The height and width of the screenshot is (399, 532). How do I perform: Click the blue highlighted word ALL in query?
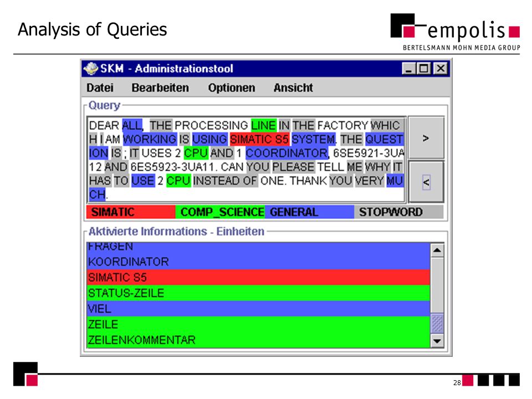[132, 125]
